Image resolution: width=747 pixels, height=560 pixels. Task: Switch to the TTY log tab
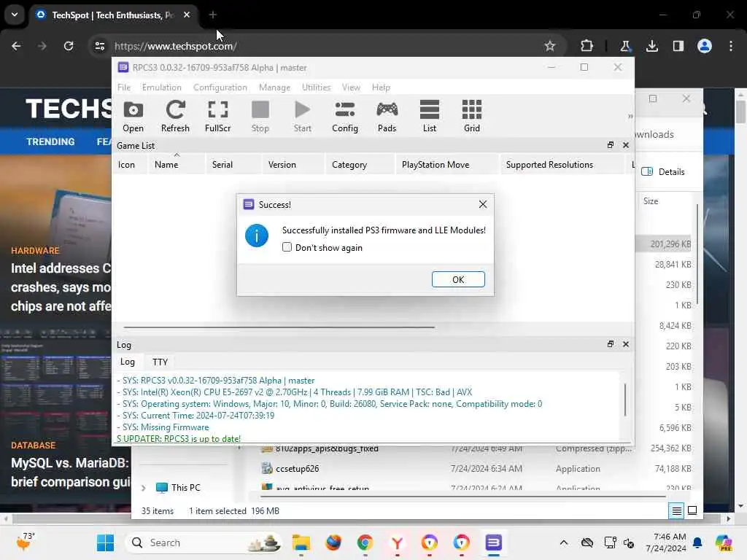click(x=160, y=362)
